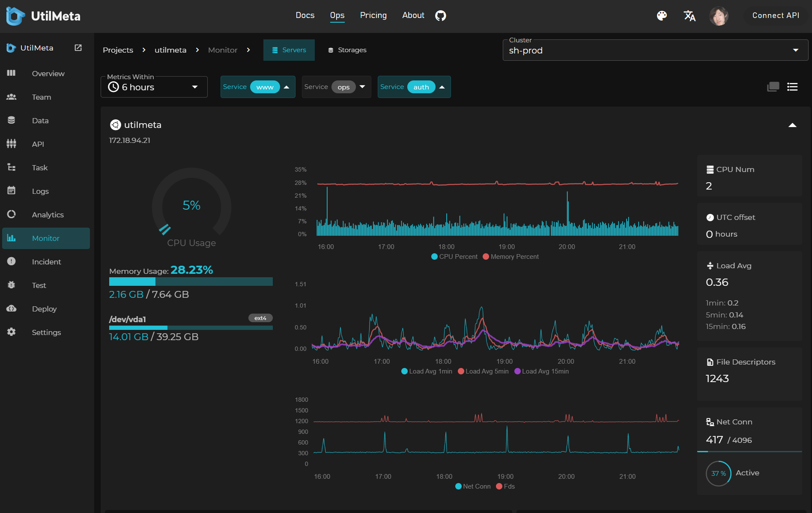The width and height of the screenshot is (812, 513).
Task: Toggle Memory Percent chart legend
Action: (510, 257)
